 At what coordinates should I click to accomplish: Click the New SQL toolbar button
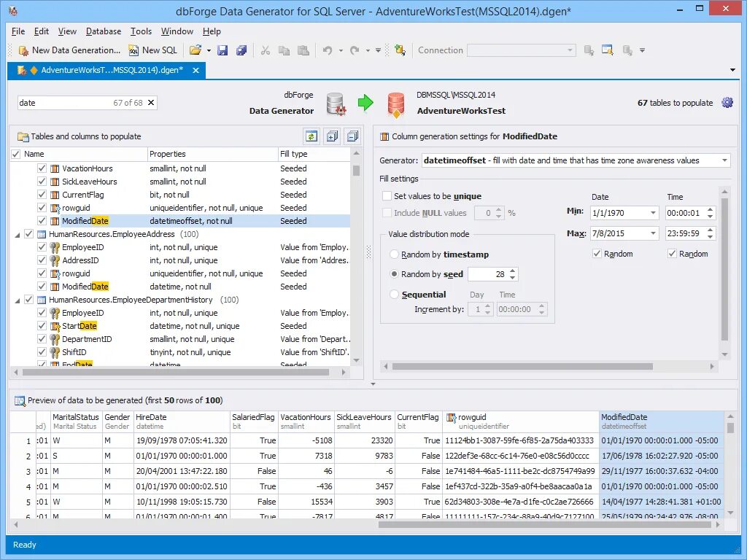click(x=153, y=50)
